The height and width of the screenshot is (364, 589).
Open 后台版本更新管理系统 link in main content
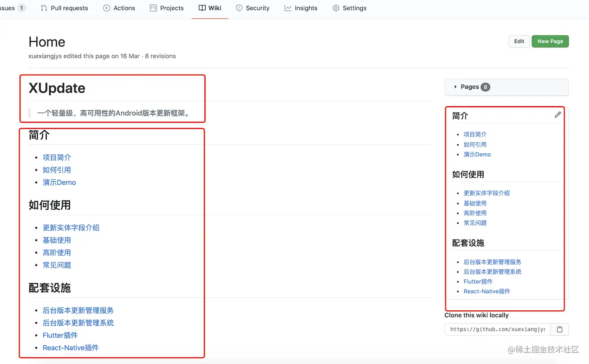(78, 323)
